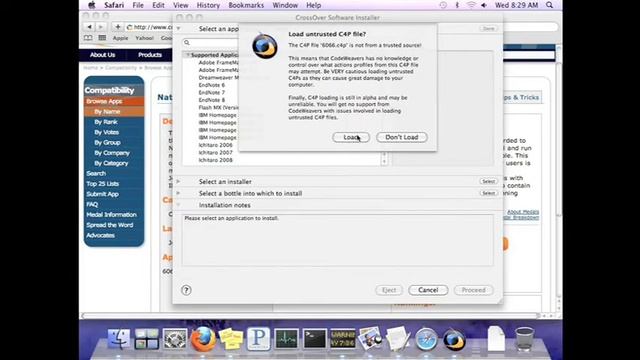
Task: Open Safari bookmarks book icon
Action: tap(88, 38)
